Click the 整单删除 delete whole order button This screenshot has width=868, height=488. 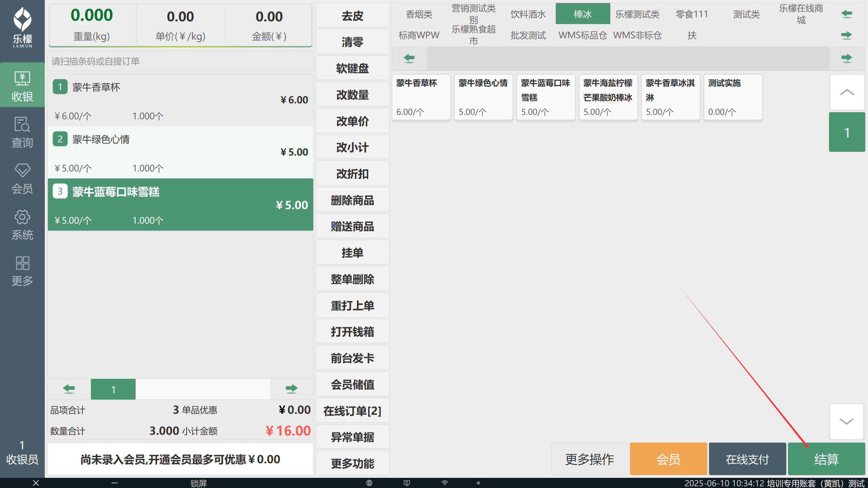(353, 279)
